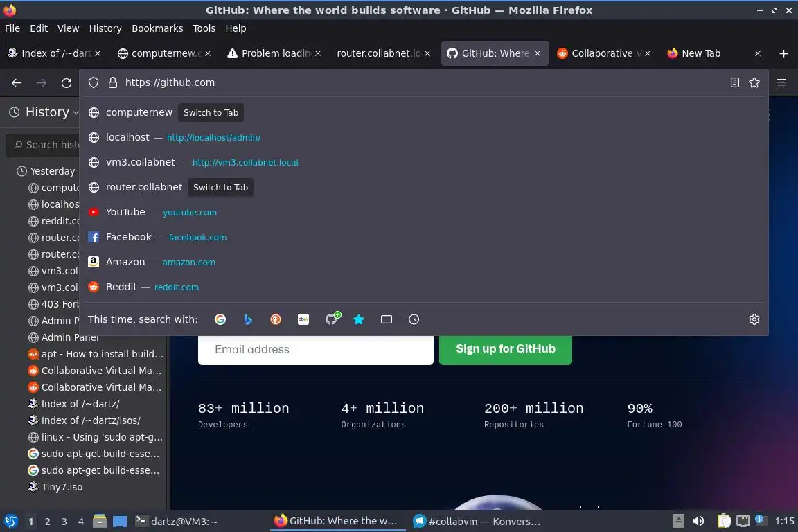798x532 pixels.
Task: Search this time with eBay
Action: [x=303, y=319]
